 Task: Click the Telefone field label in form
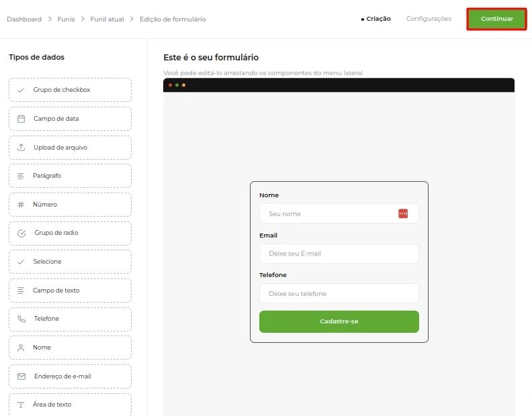(273, 275)
